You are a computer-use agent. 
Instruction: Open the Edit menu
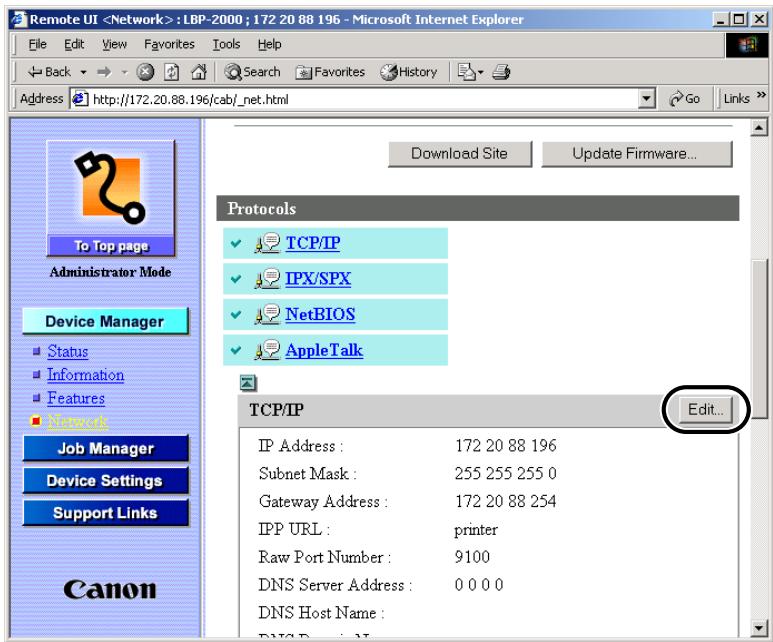[x=74, y=44]
